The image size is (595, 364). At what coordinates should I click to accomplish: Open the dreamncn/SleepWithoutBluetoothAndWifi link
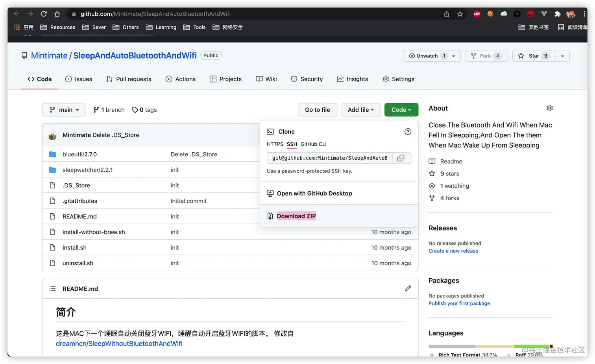pos(119,344)
